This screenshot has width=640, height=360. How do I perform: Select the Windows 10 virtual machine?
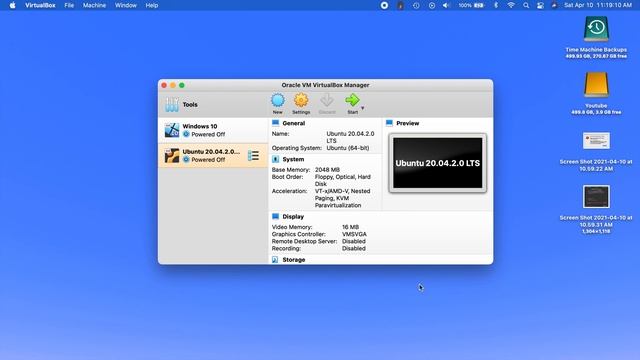pyautogui.click(x=213, y=130)
